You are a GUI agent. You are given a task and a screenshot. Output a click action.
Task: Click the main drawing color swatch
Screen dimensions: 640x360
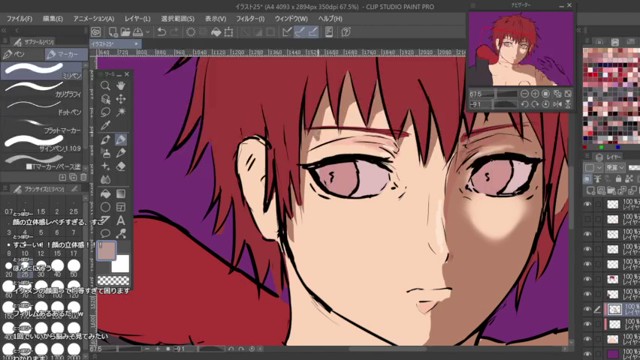coord(107,251)
